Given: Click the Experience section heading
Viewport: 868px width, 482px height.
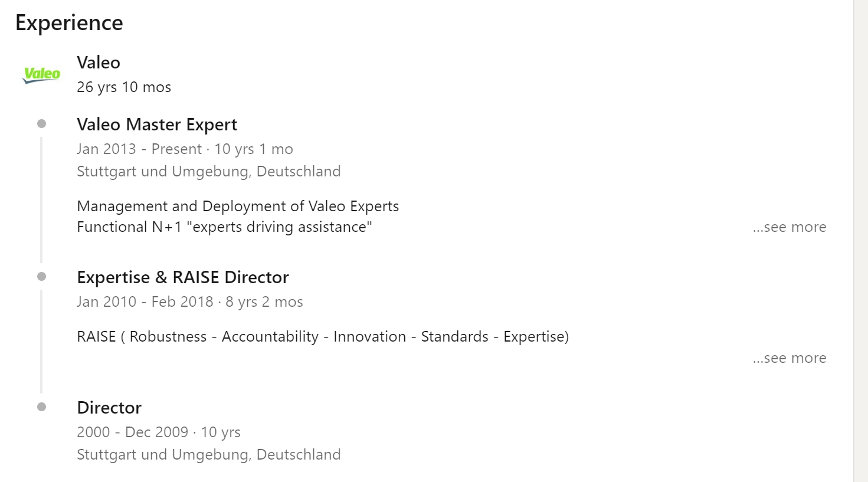Looking at the screenshot, I should click(69, 23).
